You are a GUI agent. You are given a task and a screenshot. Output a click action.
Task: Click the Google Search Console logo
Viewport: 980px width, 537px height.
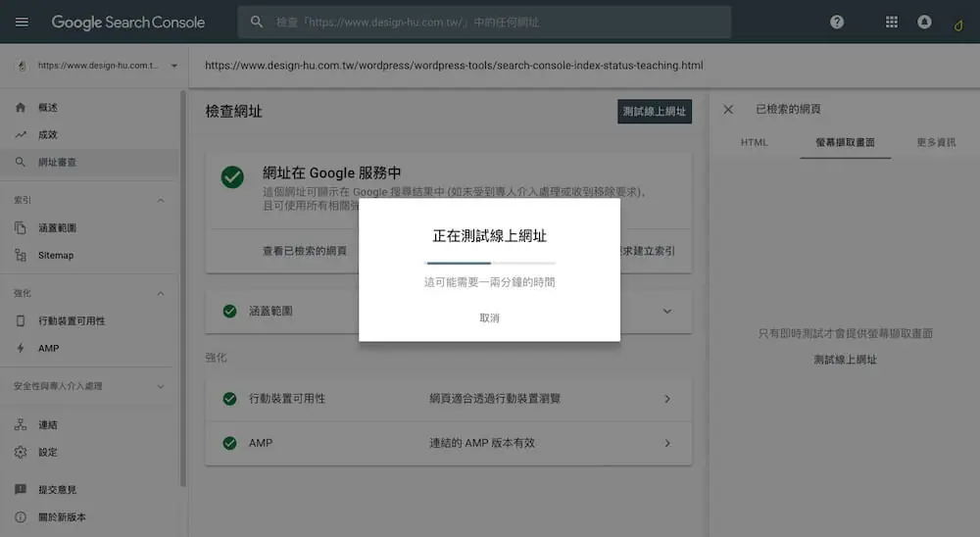tap(128, 23)
